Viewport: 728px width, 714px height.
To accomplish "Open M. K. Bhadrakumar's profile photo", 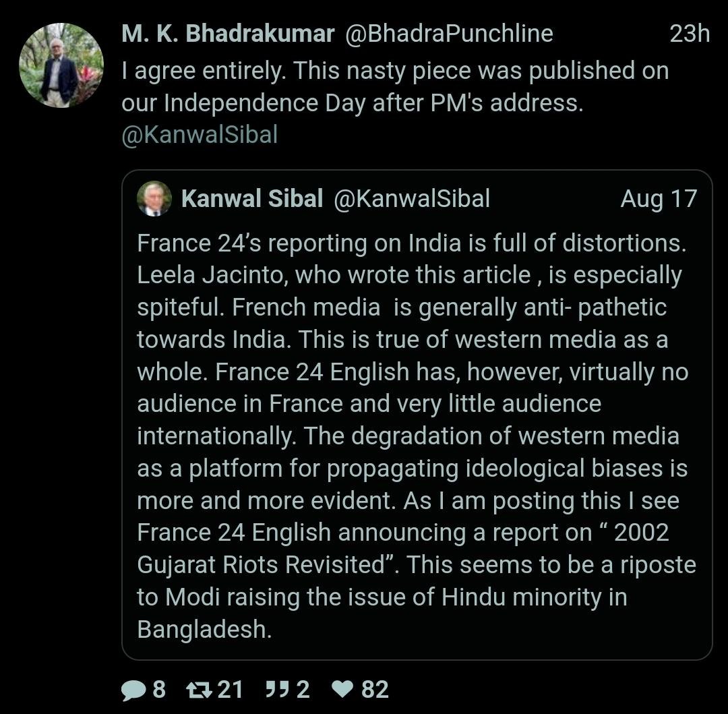I will (61, 65).
